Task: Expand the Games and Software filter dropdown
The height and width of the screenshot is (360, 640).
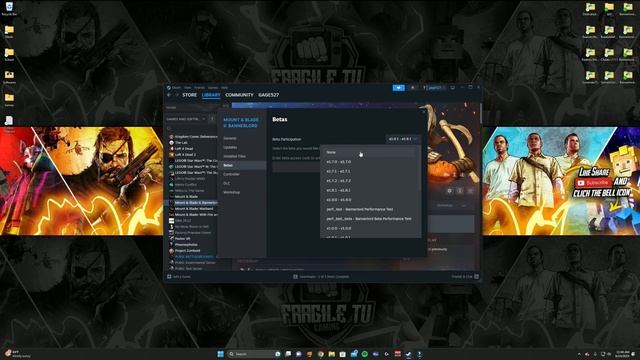Action: pos(186,119)
